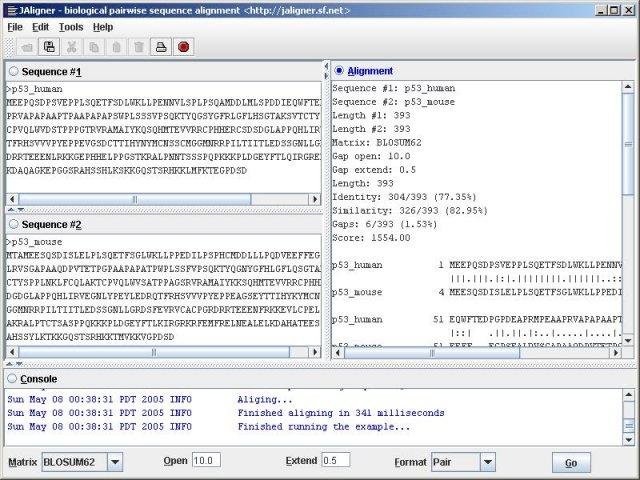Open the Edit menu
The image size is (640, 480).
pos(40,27)
